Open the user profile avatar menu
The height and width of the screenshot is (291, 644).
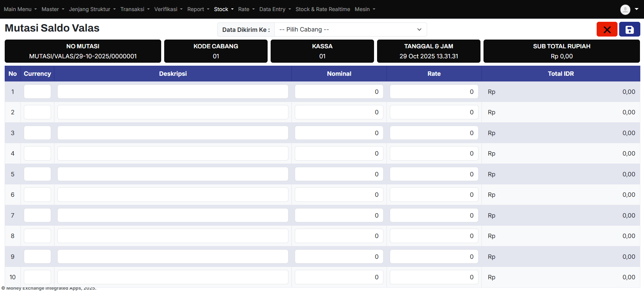tap(629, 9)
